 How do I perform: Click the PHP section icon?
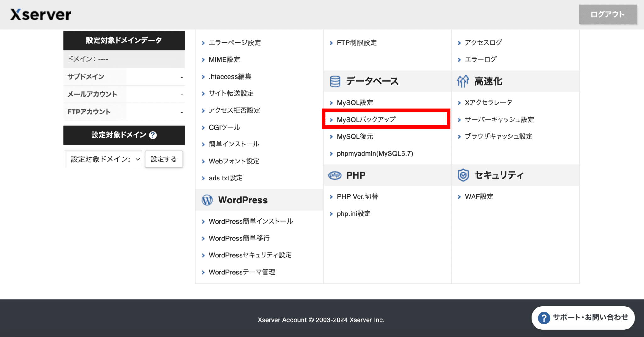335,175
